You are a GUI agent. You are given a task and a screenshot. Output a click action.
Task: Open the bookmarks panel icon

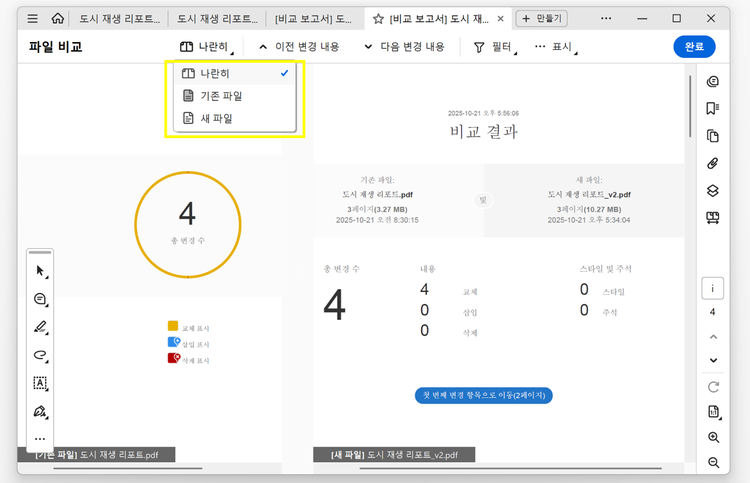point(713,109)
